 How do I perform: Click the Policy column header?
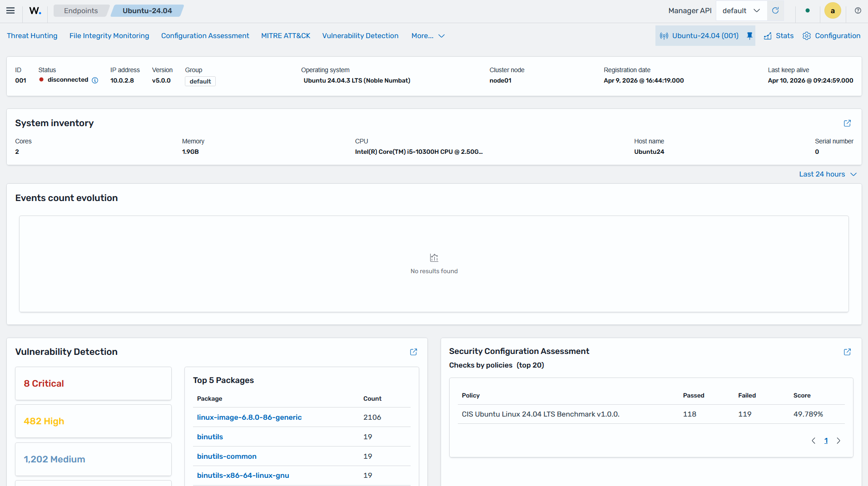[471, 395]
